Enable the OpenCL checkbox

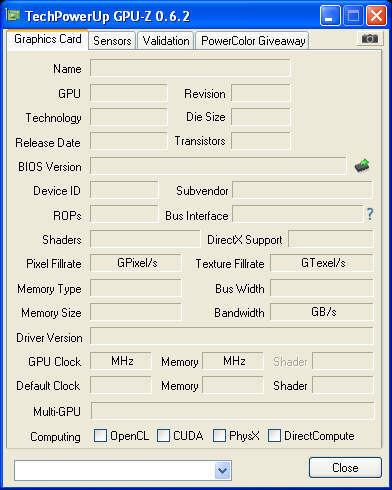(x=100, y=435)
